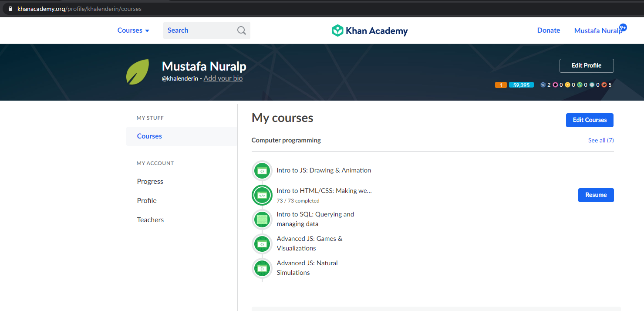The height and width of the screenshot is (311, 644).
Task: Click into the Search input field
Action: click(x=200, y=30)
